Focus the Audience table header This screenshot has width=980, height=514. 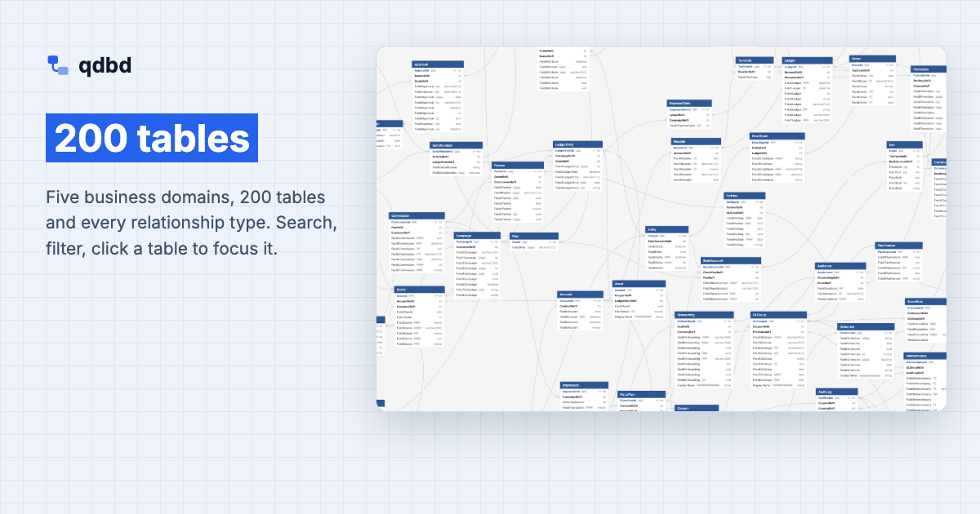(x=840, y=266)
